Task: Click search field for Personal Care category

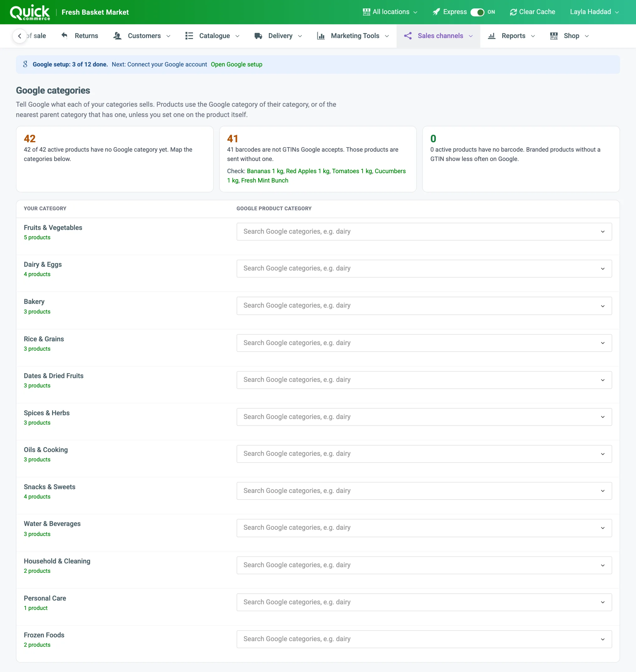Action: [x=424, y=602]
